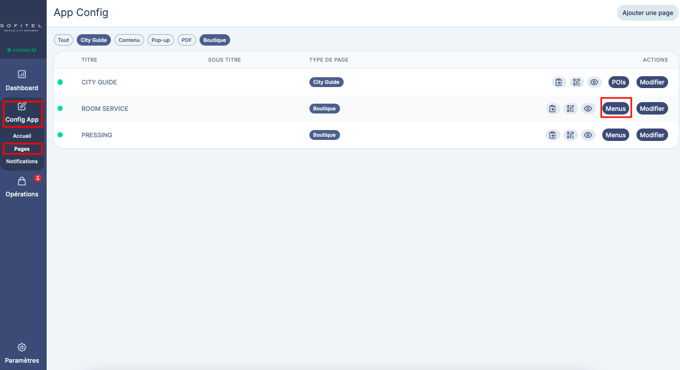The height and width of the screenshot is (370, 680).
Task: Click the TITRE column header
Action: (89, 60)
